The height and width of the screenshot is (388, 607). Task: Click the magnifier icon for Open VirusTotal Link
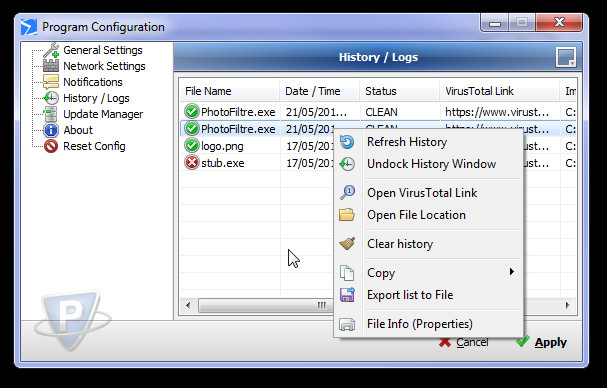(347, 192)
